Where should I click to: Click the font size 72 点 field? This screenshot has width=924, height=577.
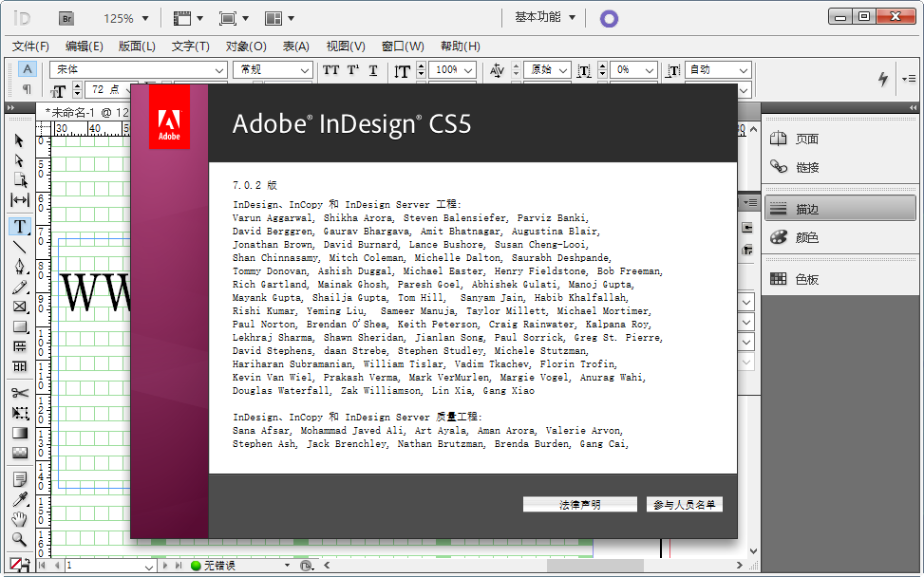(104, 89)
